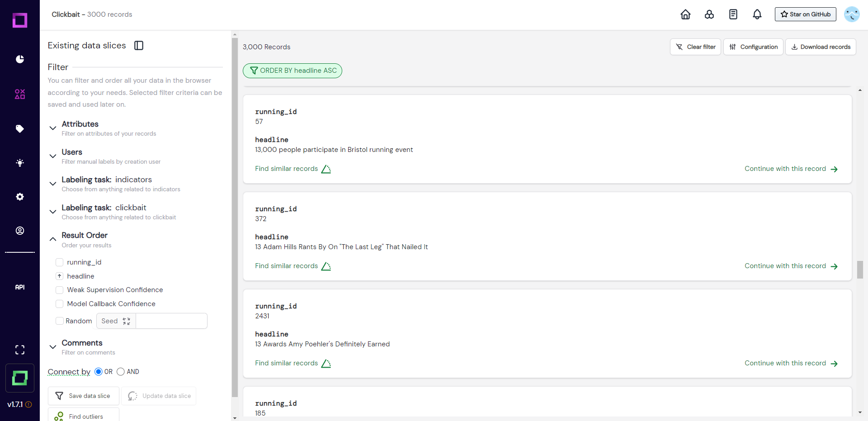This screenshot has width=868, height=421.
Task: Toggle the existing data slices panel icon
Action: pos(139,45)
